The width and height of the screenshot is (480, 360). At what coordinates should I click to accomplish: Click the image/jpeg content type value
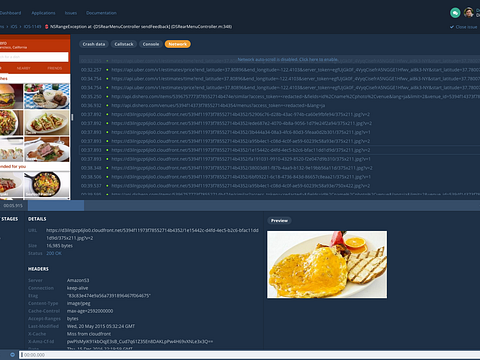(79, 303)
